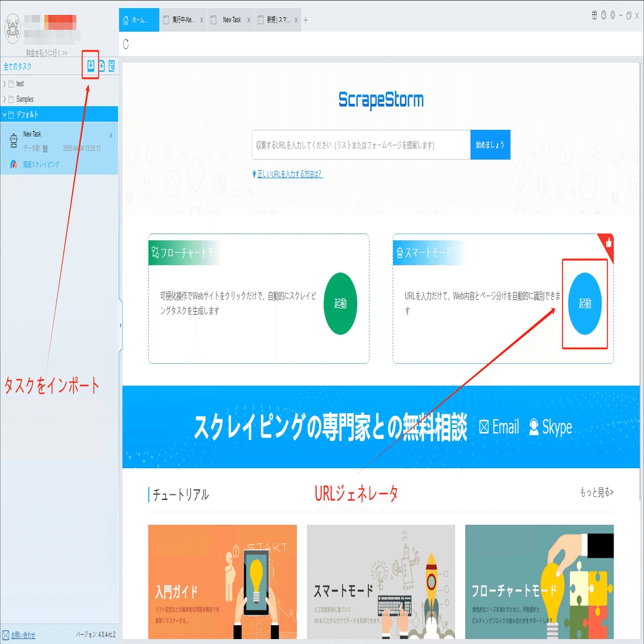Click the フローチャートモード header icon
644x644 pixels.
[155, 252]
